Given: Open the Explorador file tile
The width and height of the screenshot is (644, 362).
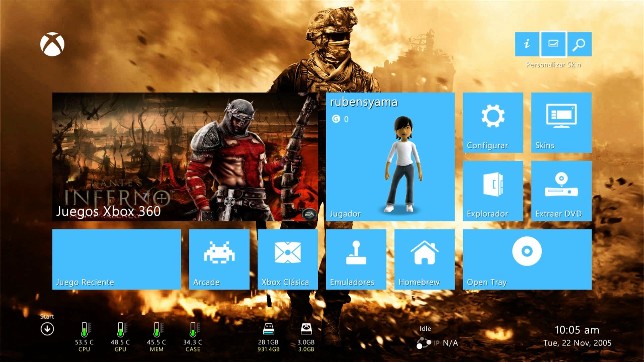Looking at the screenshot, I should coord(493,191).
